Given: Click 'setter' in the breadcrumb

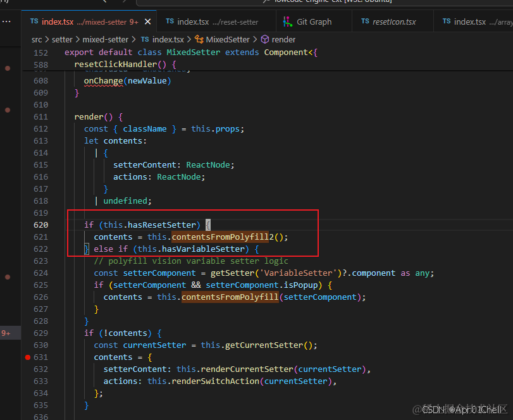Looking at the screenshot, I should click(x=62, y=40).
